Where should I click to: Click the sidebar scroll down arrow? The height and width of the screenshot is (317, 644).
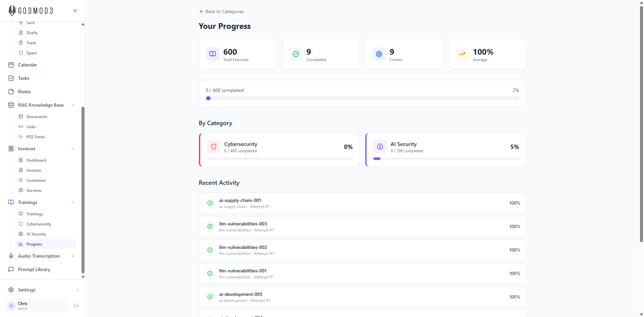(x=83, y=277)
